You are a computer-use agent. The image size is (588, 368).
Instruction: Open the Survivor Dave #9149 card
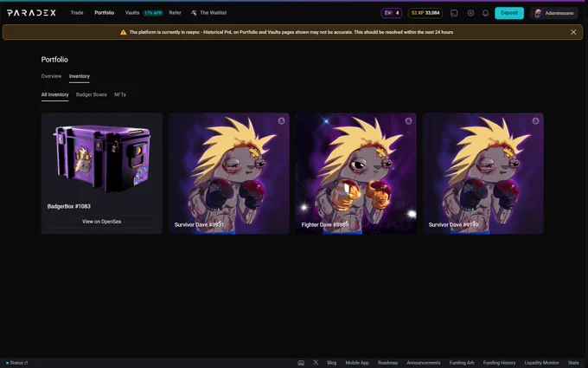click(x=483, y=173)
